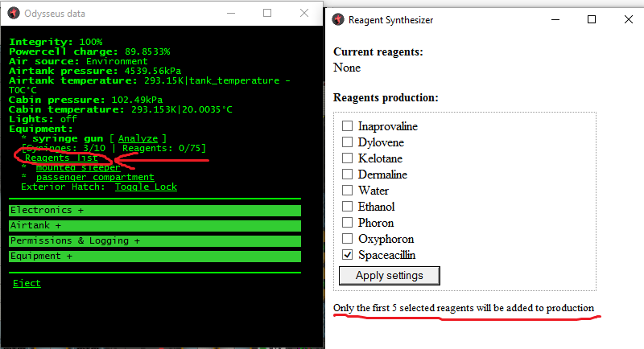
Task: Expand the Electronics section
Action: (x=155, y=211)
